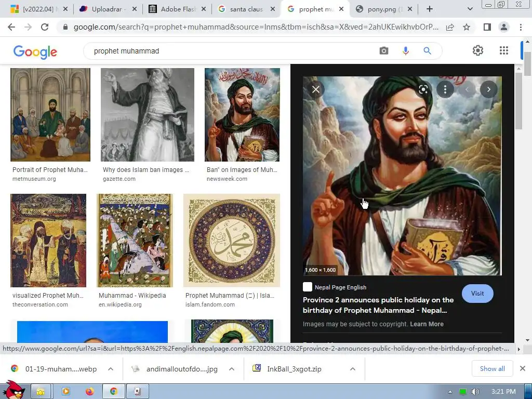Open Firefox from the taskbar
The width and height of the screenshot is (532, 399).
point(89,392)
